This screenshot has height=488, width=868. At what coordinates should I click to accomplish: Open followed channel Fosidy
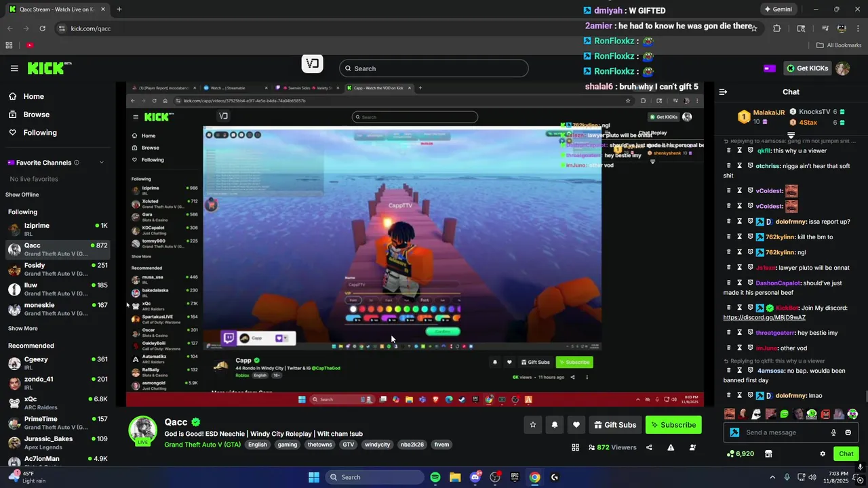(57, 269)
